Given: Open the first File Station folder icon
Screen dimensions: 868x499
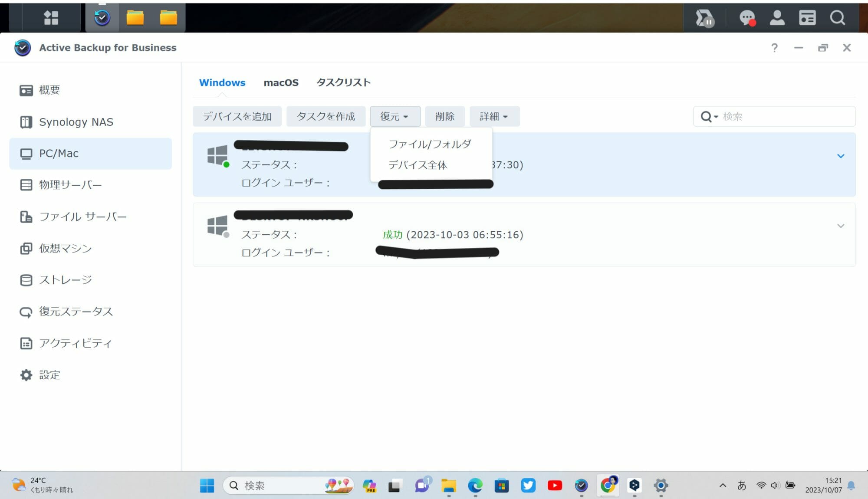Looking at the screenshot, I should 135,18.
